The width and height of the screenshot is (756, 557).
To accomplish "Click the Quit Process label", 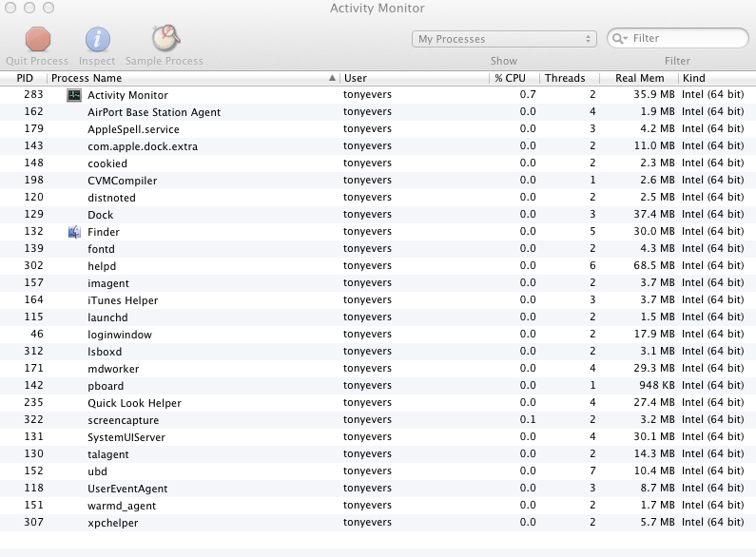I will click(37, 61).
